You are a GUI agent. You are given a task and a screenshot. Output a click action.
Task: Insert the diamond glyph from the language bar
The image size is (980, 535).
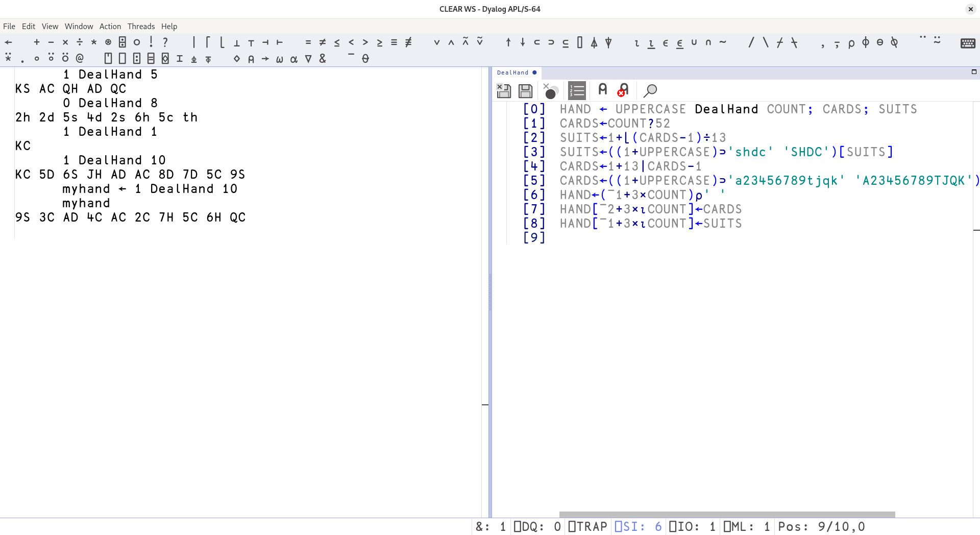pyautogui.click(x=236, y=59)
